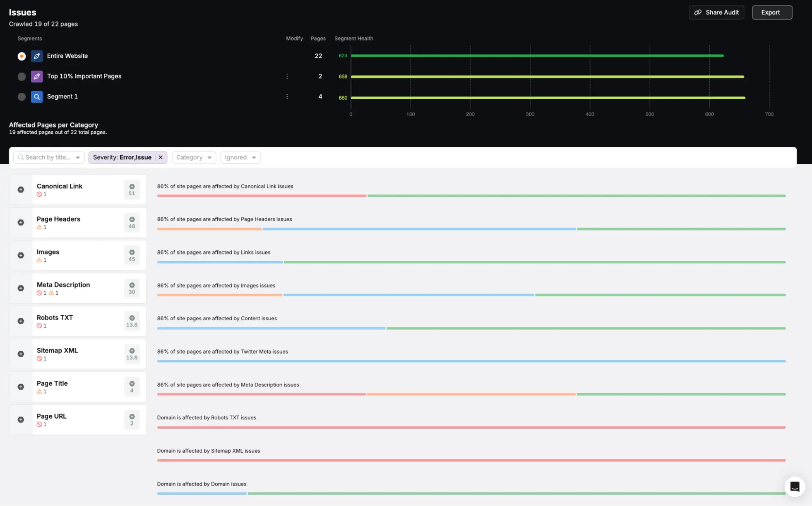Screen dimensions: 812x506
Task: Select the Top 10% Important Pages radio
Action: 22,76
